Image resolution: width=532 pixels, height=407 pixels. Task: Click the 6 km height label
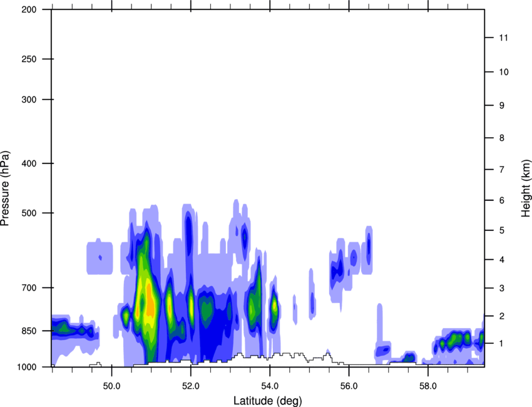502,200
